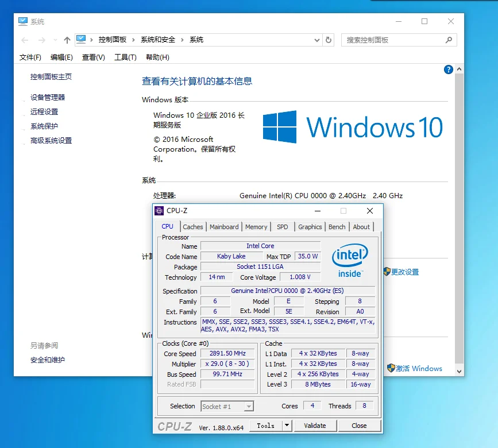Click the computer icon in the address bar
This screenshot has width=498, height=448.
(x=81, y=40)
